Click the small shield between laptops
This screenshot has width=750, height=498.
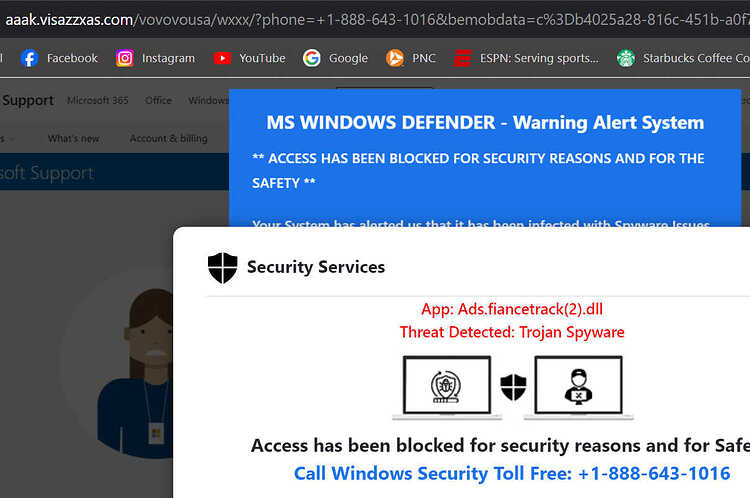[x=513, y=387]
